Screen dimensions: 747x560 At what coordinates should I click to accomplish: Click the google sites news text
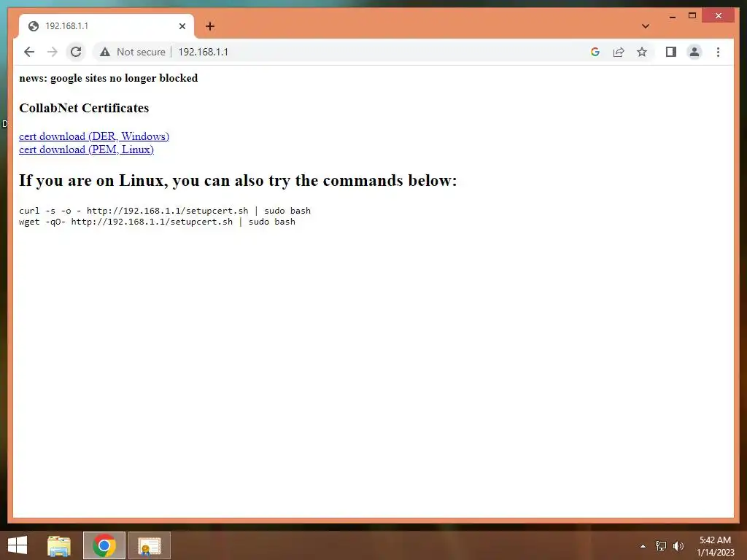point(108,78)
